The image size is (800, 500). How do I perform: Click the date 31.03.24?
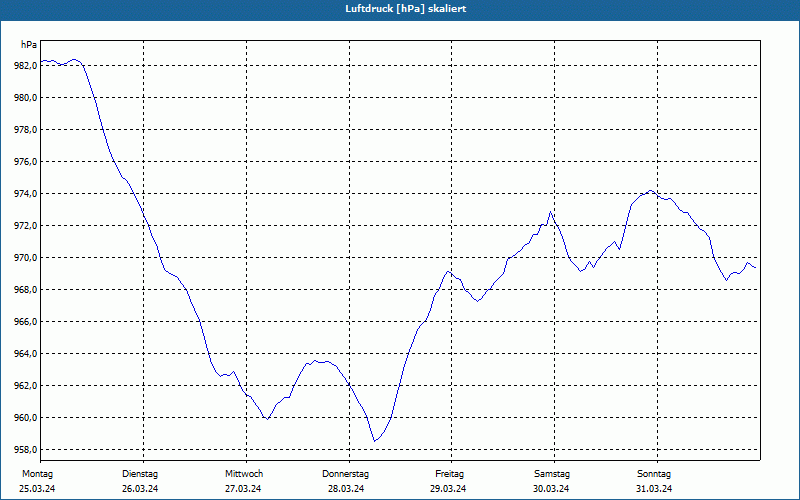click(654, 489)
